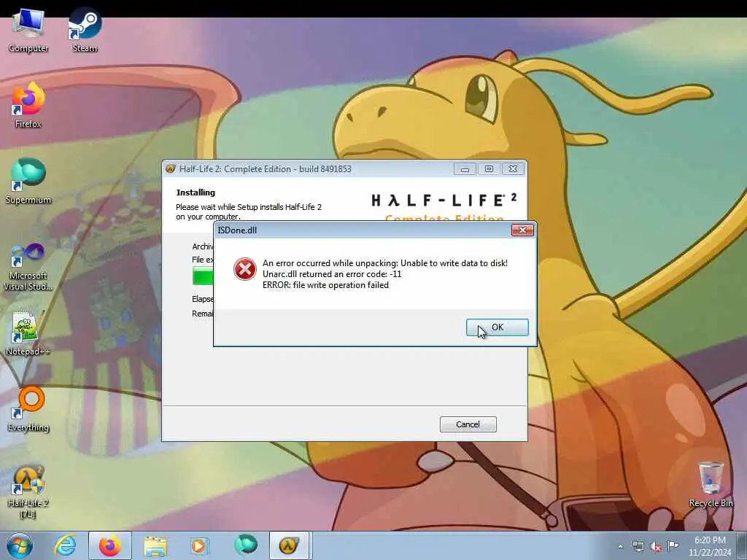The height and width of the screenshot is (560, 747).
Task: Click the lambda icon in setup title bar
Action: [x=171, y=169]
